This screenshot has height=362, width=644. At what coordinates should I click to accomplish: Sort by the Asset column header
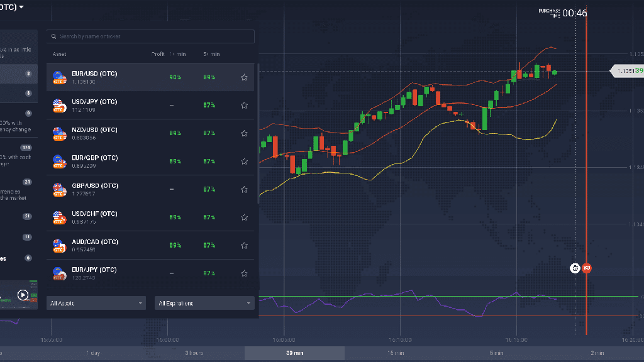point(59,54)
